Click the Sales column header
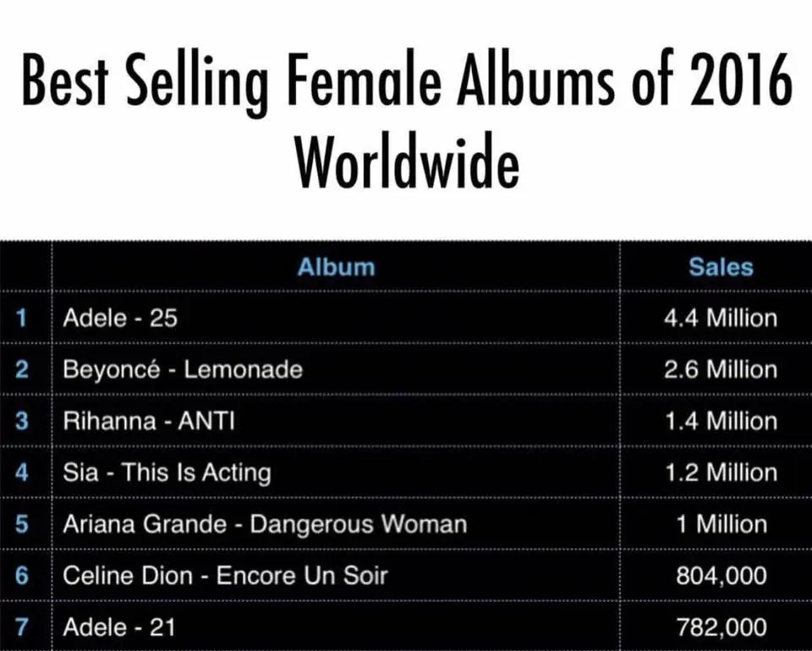Screen dimensions: 812x651 coord(720,267)
